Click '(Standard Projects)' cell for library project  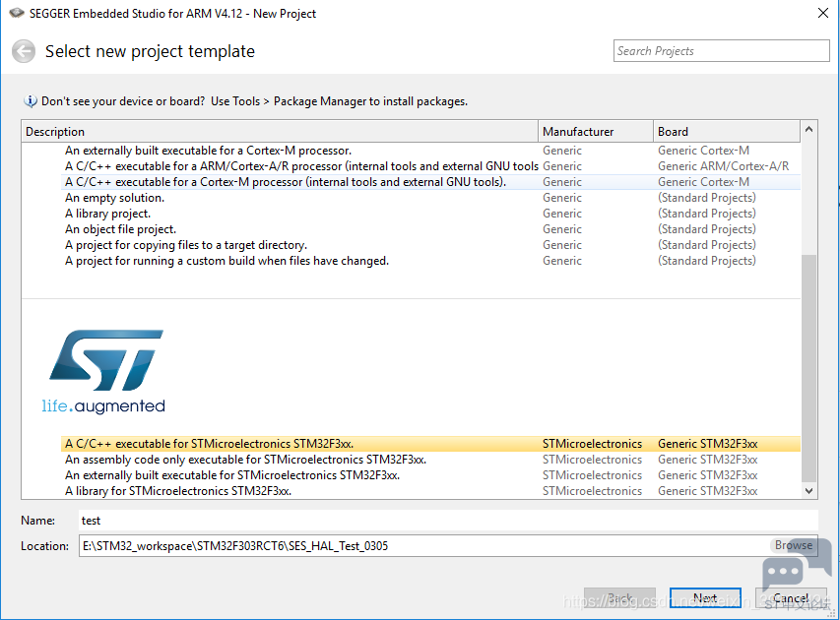pyautogui.click(x=707, y=214)
